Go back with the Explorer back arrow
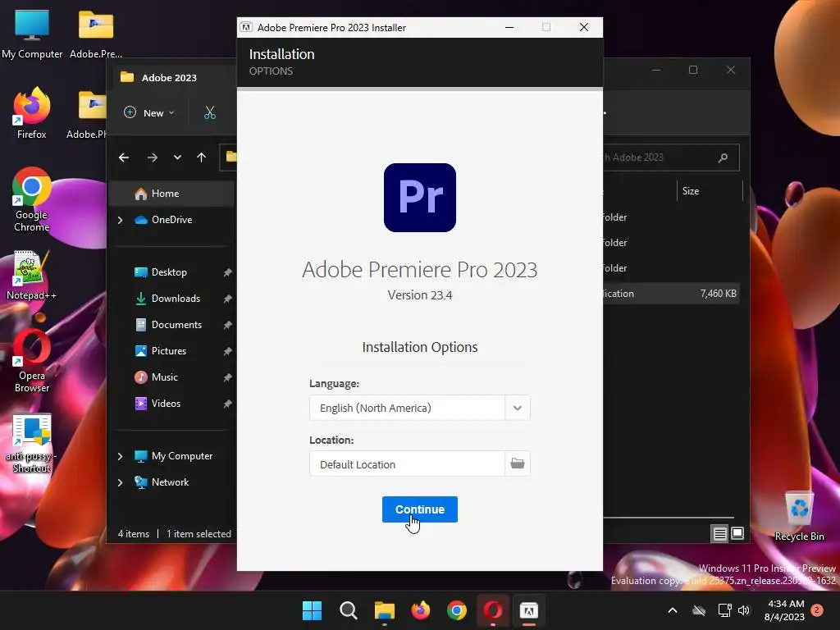The image size is (840, 630). click(124, 157)
